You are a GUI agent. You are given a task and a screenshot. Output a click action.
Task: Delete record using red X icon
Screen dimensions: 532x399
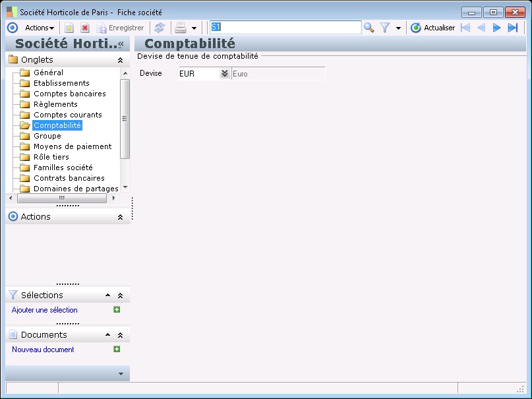[85, 28]
